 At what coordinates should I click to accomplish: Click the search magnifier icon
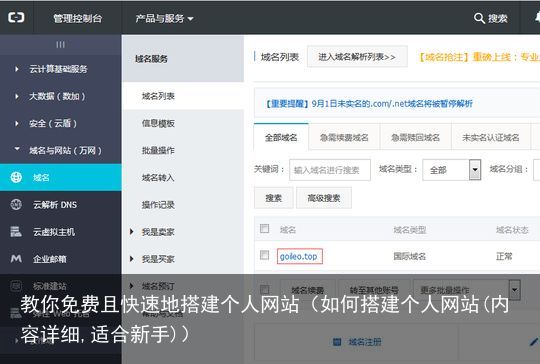click(x=479, y=18)
